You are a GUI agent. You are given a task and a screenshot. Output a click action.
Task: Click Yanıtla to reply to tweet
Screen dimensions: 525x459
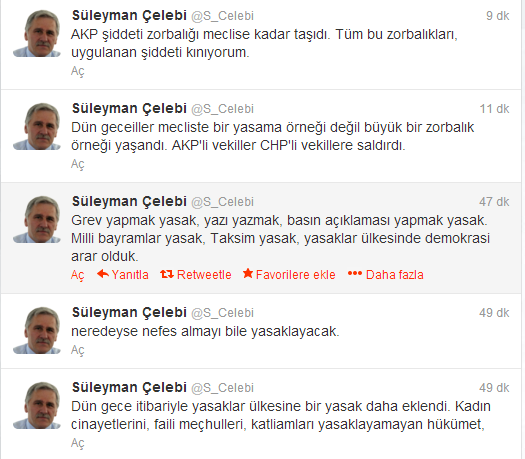coord(130,275)
